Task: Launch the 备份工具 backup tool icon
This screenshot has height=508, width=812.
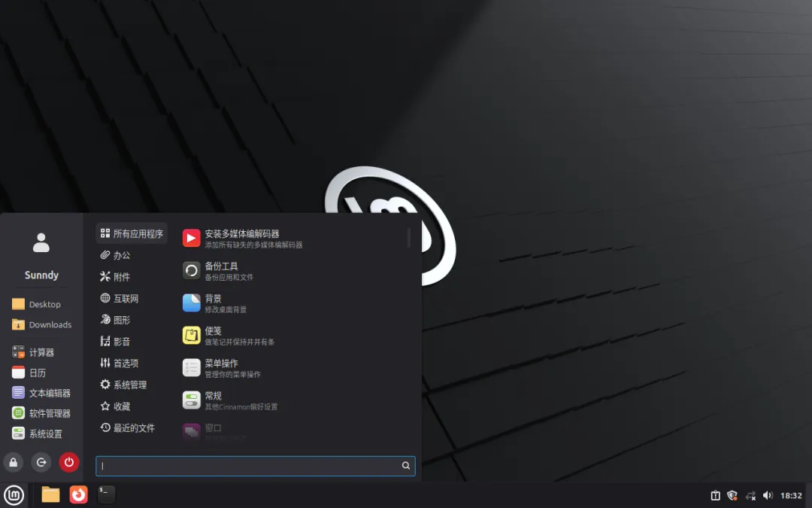Action: [191, 271]
